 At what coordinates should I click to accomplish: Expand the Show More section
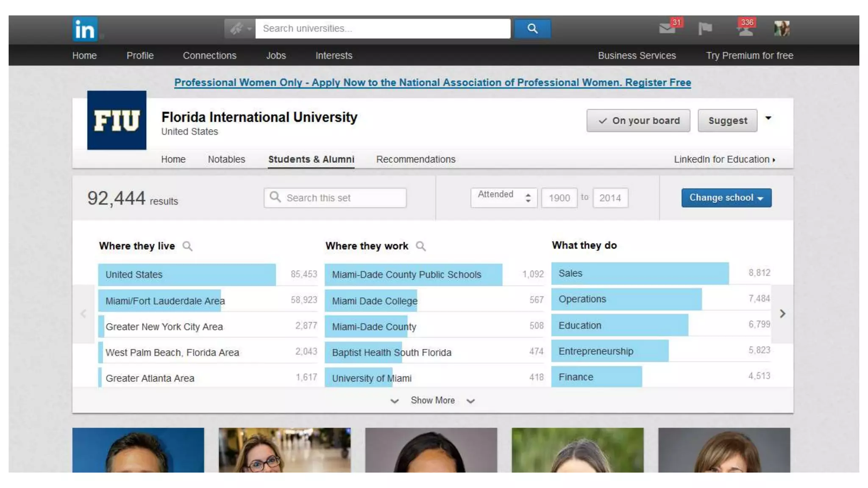[432, 400]
